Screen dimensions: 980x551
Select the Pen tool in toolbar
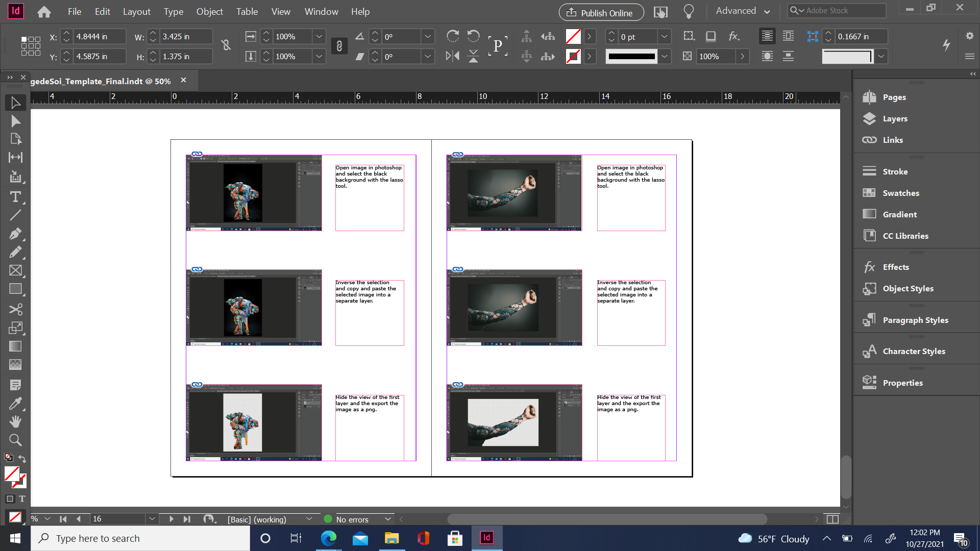point(15,234)
